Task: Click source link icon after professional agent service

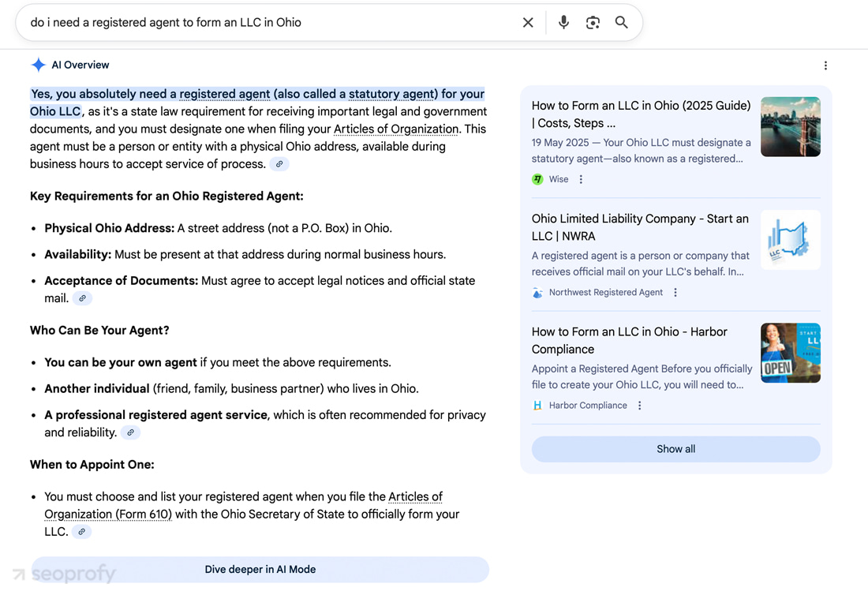Action: point(131,432)
